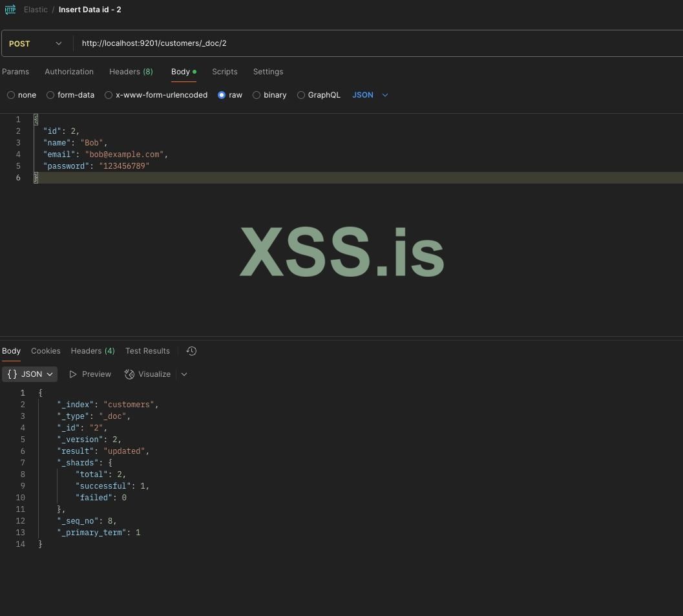Click the "_primary_term": 1 response line
Screen dimensions: 683x616
(99, 533)
